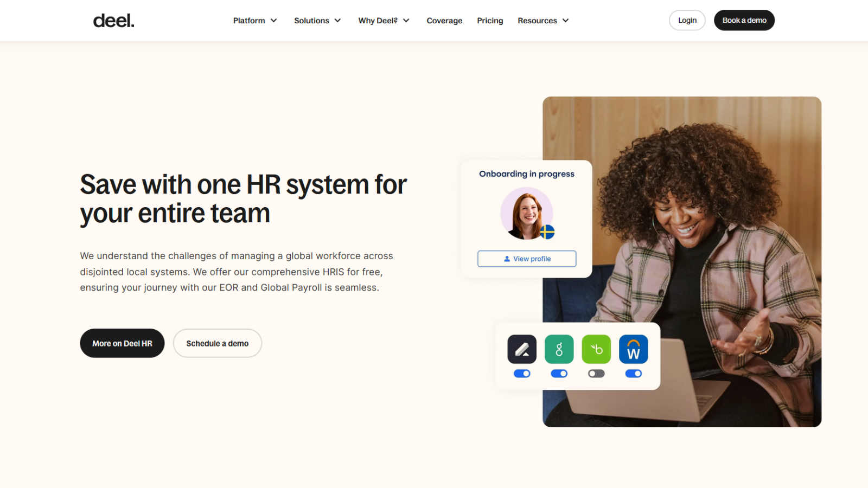Click More on Deel HR button
Screen dimensions: 868x488
122,343
